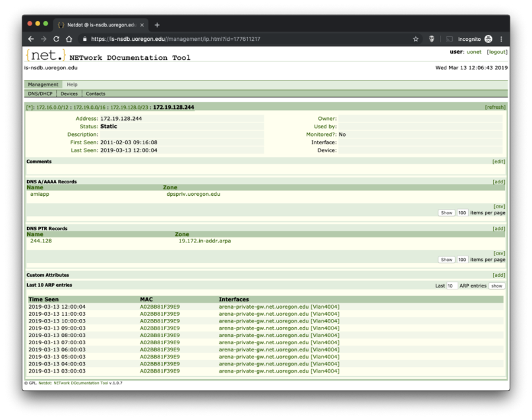Click the [*] breadcrumb root link
The image size is (532, 420).
point(30,107)
